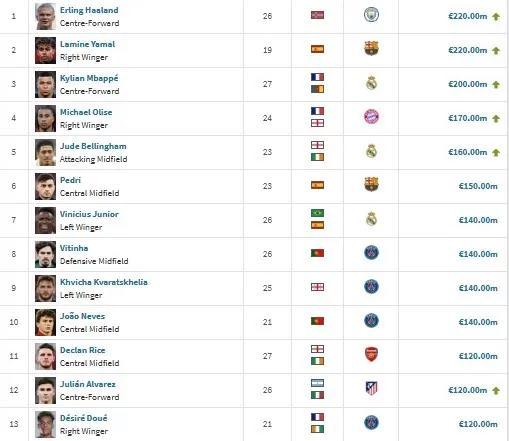
Task: Click the green up arrow beside Haaland's value
Action: click(496, 16)
